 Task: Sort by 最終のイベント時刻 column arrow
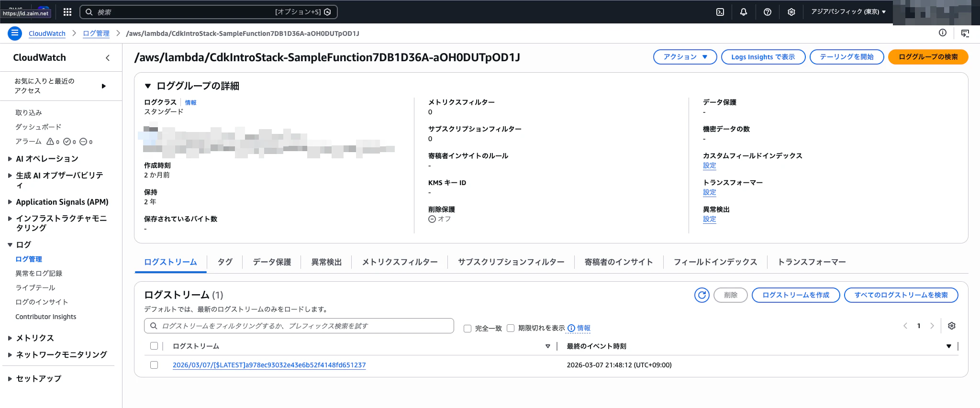click(x=949, y=346)
